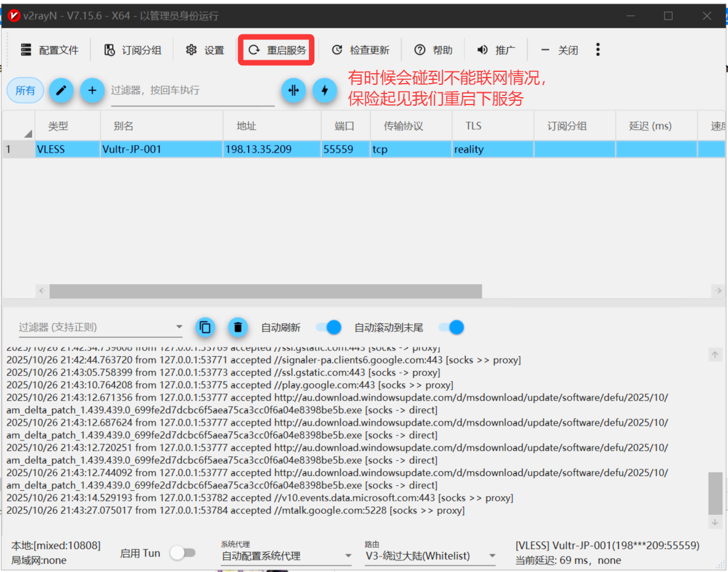Open the 配置文件 menu
The width and height of the screenshot is (728, 572).
50,50
